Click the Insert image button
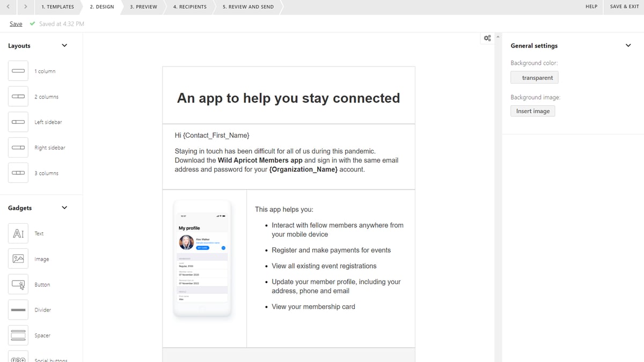The height and width of the screenshot is (362, 644). (x=533, y=111)
